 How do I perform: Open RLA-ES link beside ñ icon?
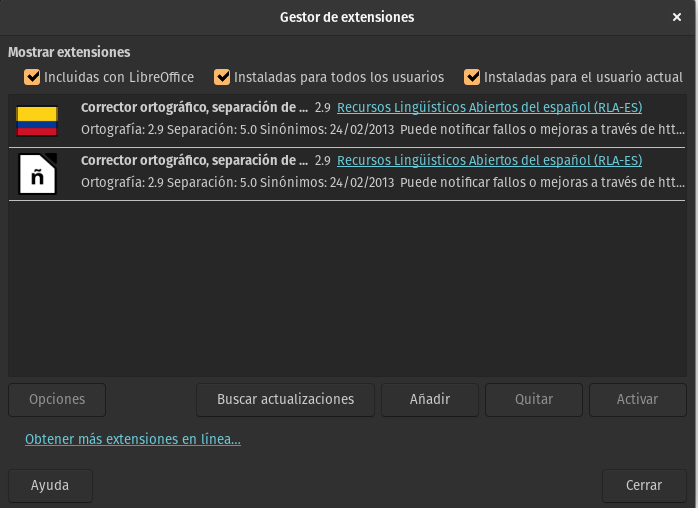[489, 160]
